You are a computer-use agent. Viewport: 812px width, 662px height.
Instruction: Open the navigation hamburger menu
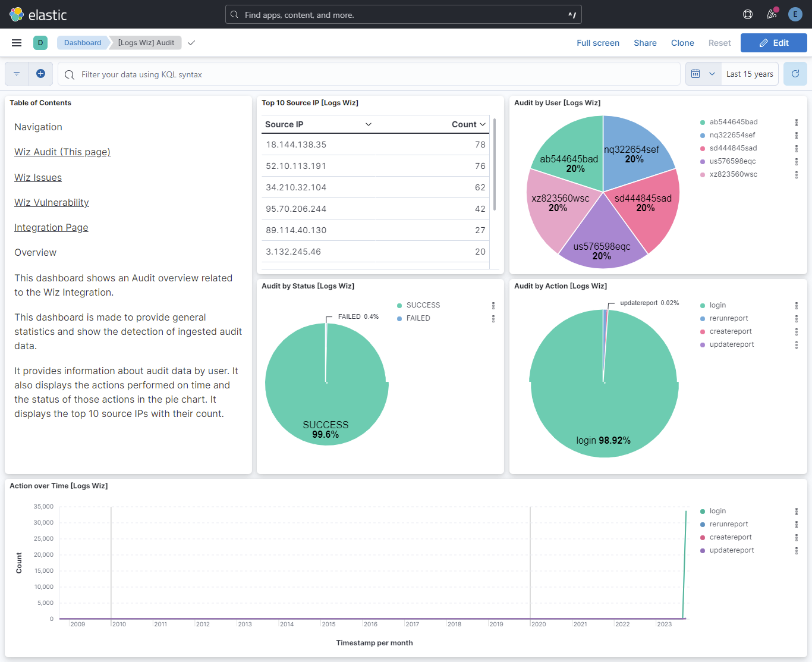click(16, 42)
